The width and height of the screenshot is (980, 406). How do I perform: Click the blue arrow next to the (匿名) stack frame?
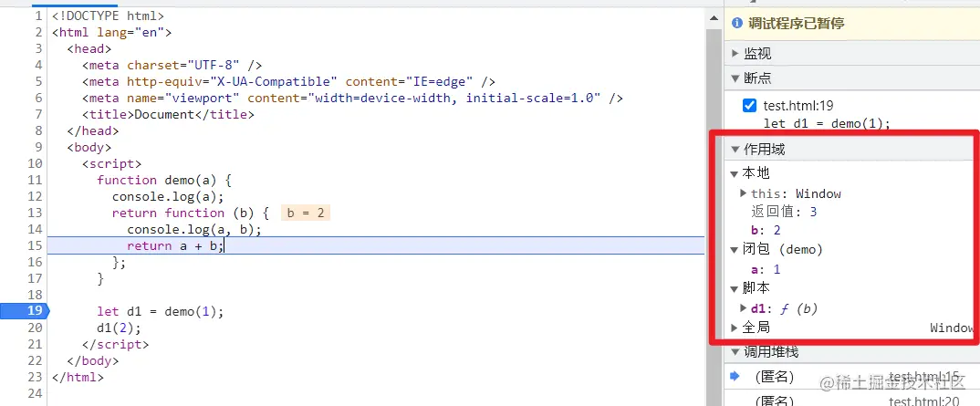(x=735, y=376)
